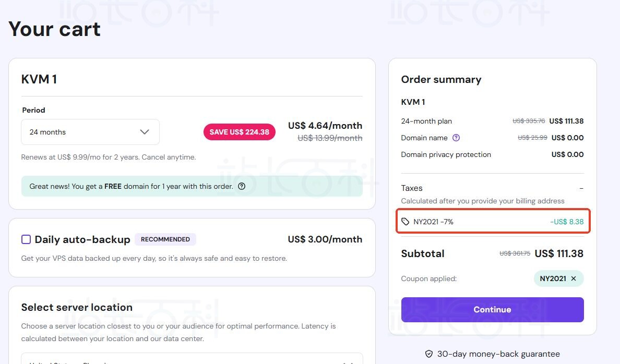
Task: Click the green free domain banner
Action: (192, 186)
